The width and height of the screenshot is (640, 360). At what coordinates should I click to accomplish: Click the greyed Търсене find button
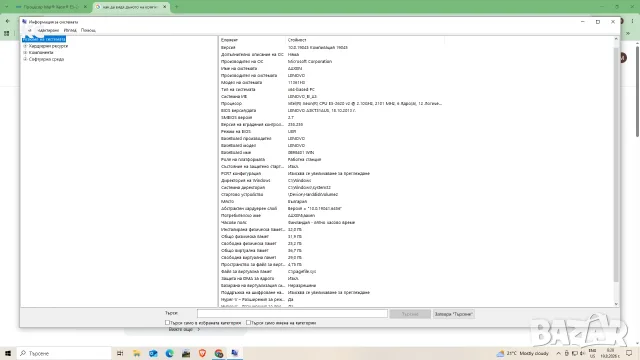point(410,314)
